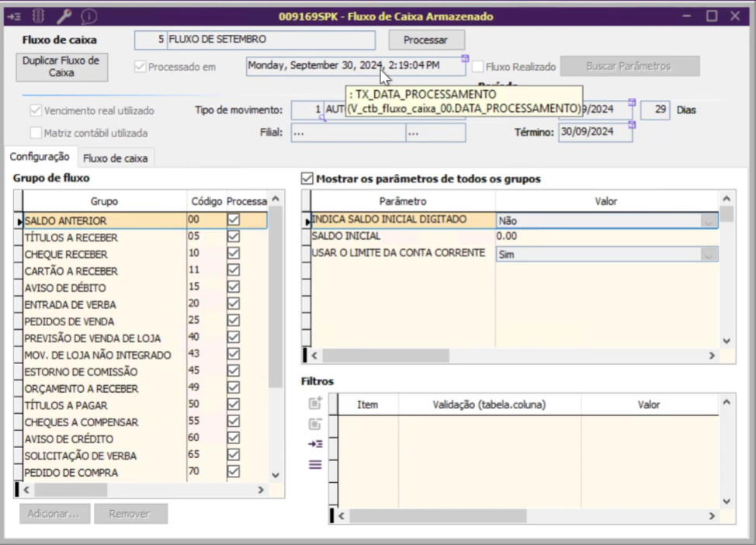Click the add filter row icon

pos(315,403)
